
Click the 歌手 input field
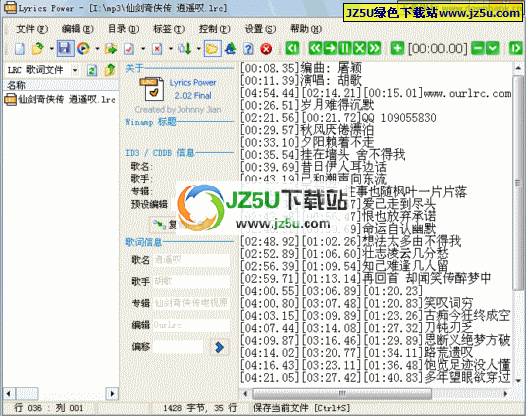pyautogui.click(x=192, y=281)
